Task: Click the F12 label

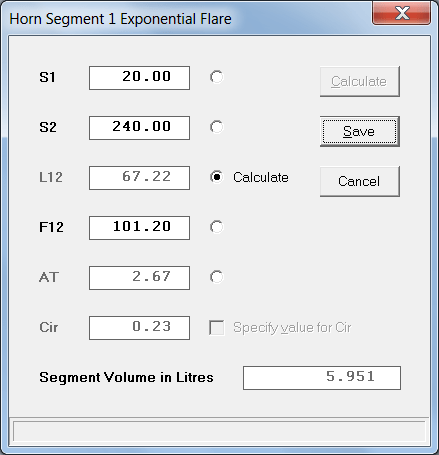Action: tap(51, 227)
